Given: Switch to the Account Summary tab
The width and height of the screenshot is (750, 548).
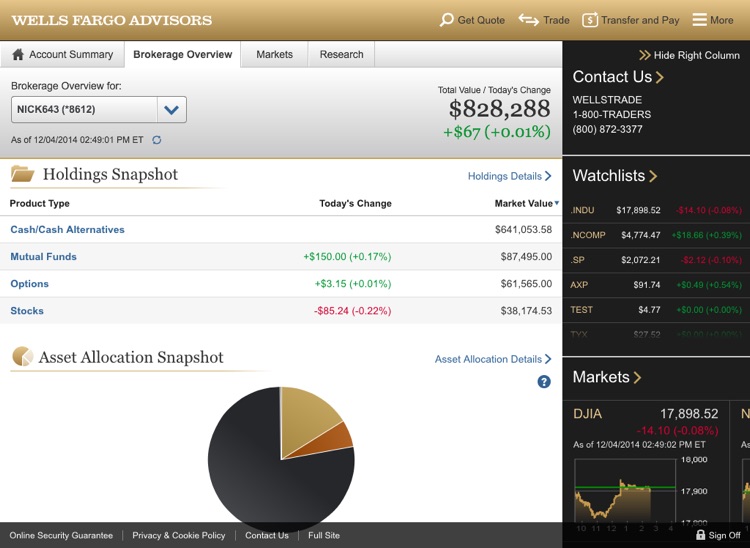Looking at the screenshot, I should click(x=63, y=54).
